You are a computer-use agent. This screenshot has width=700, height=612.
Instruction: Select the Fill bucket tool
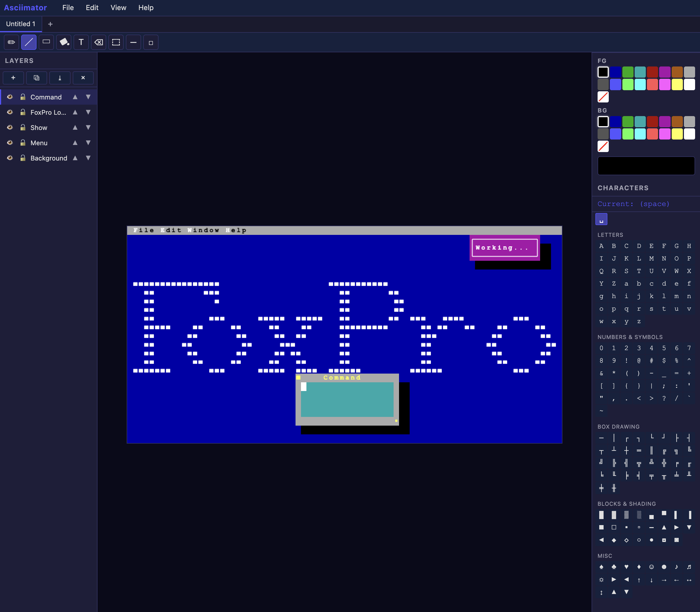click(x=64, y=42)
